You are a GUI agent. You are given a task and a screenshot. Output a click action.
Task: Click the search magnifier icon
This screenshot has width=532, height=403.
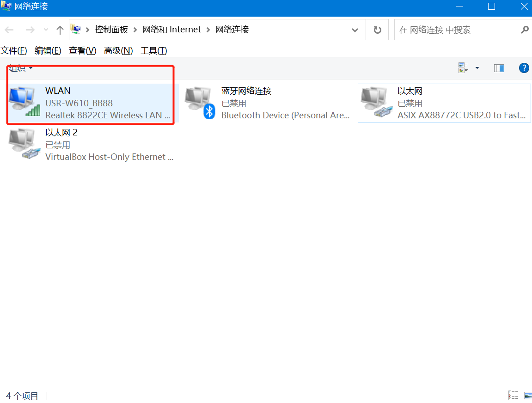coord(525,30)
